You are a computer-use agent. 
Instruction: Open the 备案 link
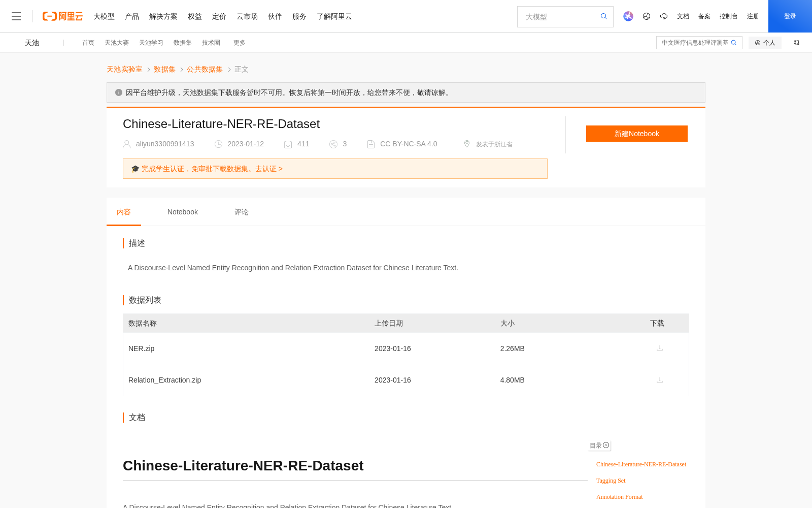pyautogui.click(x=704, y=16)
